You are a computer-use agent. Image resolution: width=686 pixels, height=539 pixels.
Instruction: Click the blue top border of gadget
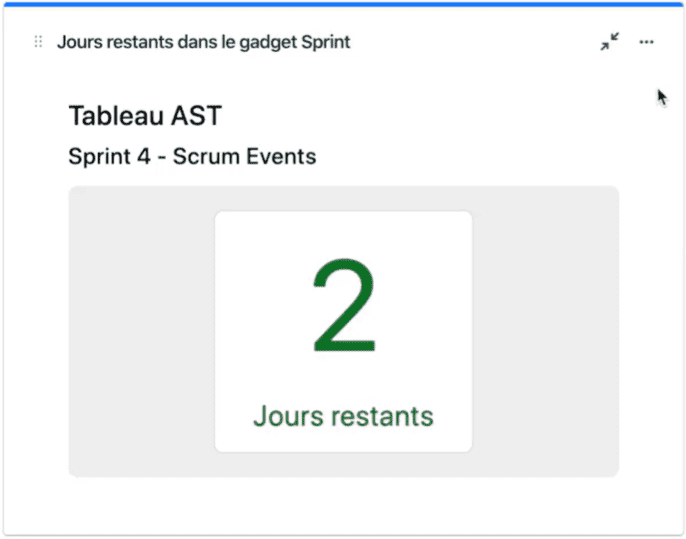(343, 4)
